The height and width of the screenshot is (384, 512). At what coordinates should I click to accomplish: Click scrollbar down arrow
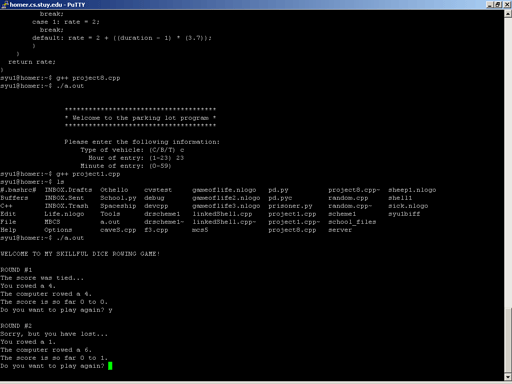point(508,377)
